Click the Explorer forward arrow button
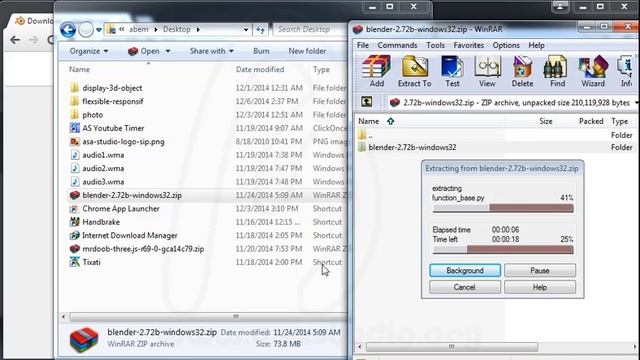 coord(86,30)
